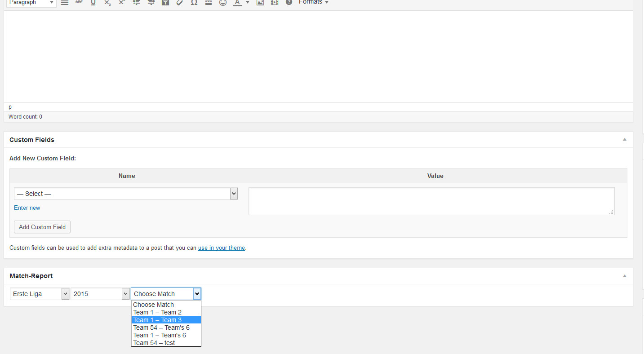Open the editor help icon
This screenshot has height=354, width=644.
click(289, 2)
